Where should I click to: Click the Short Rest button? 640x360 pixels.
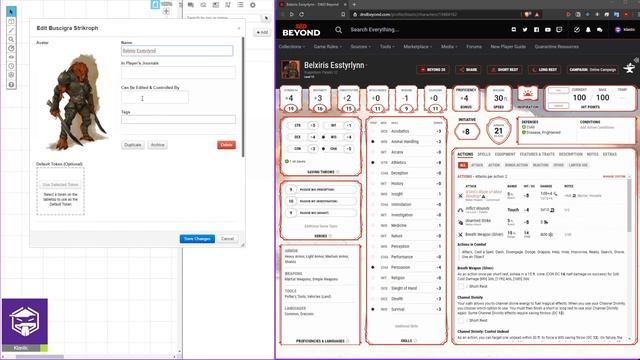click(505, 69)
